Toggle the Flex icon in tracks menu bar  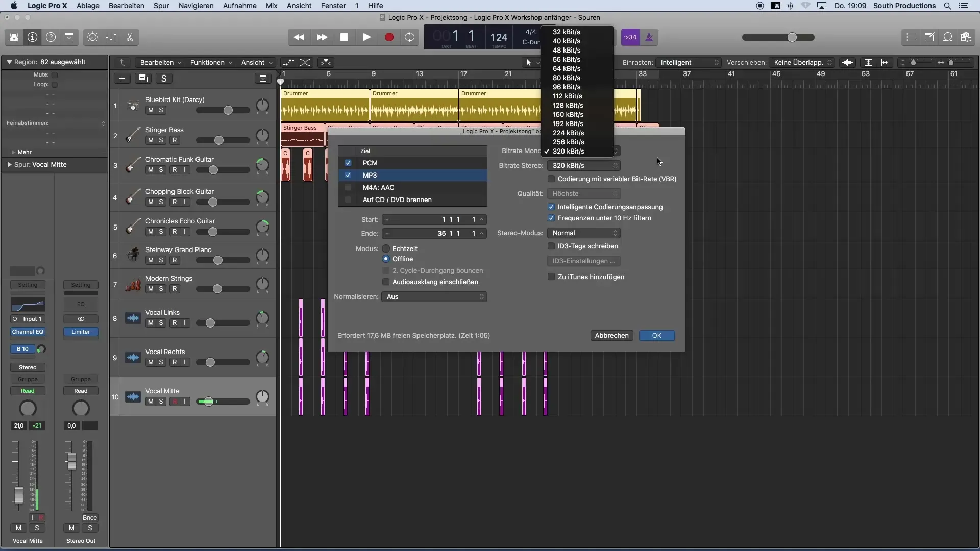click(x=305, y=63)
